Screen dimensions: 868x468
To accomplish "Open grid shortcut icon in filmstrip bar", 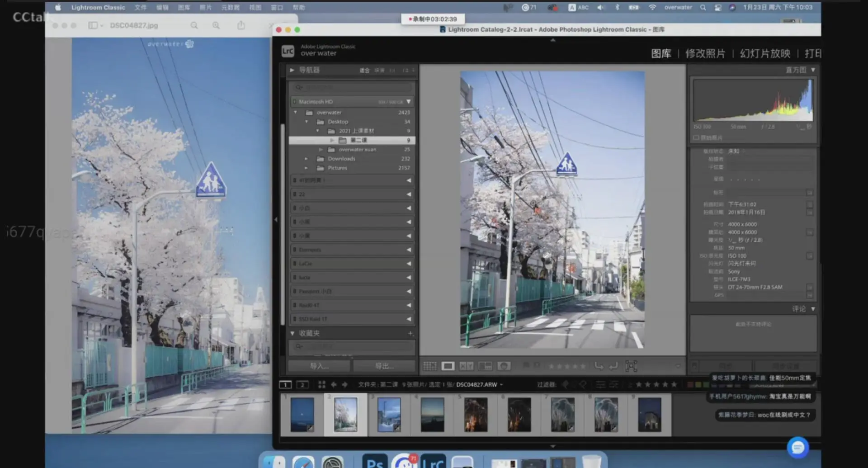I will pos(322,384).
